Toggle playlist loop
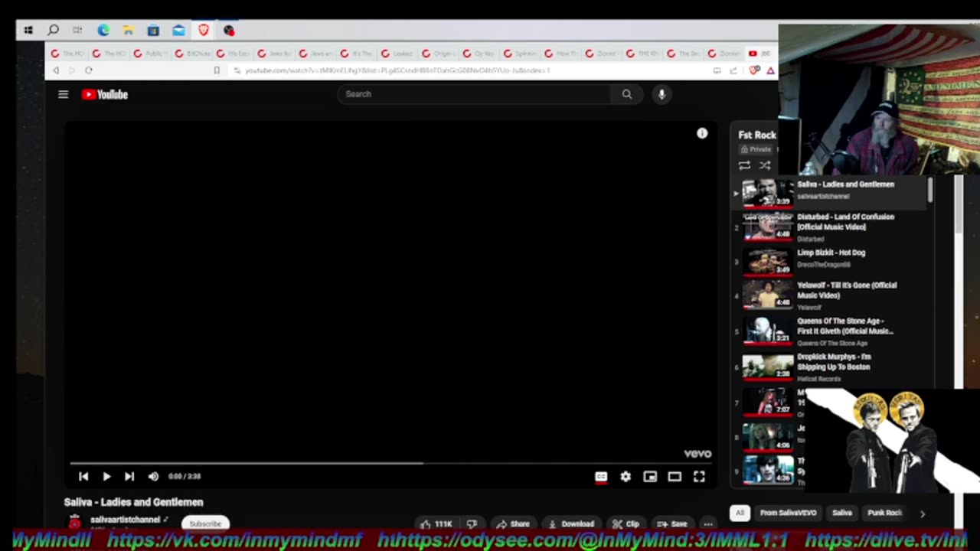The image size is (980, 551). click(x=744, y=165)
